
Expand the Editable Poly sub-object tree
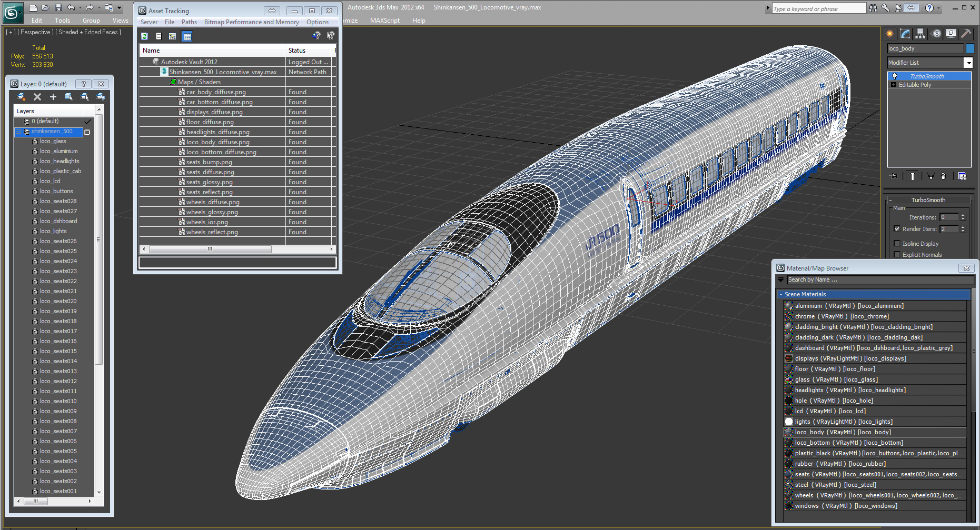click(893, 85)
